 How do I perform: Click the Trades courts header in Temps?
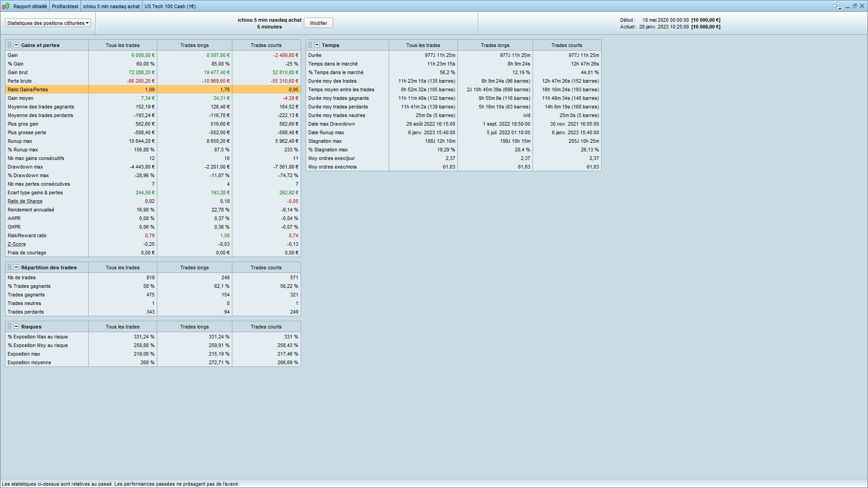(566, 45)
